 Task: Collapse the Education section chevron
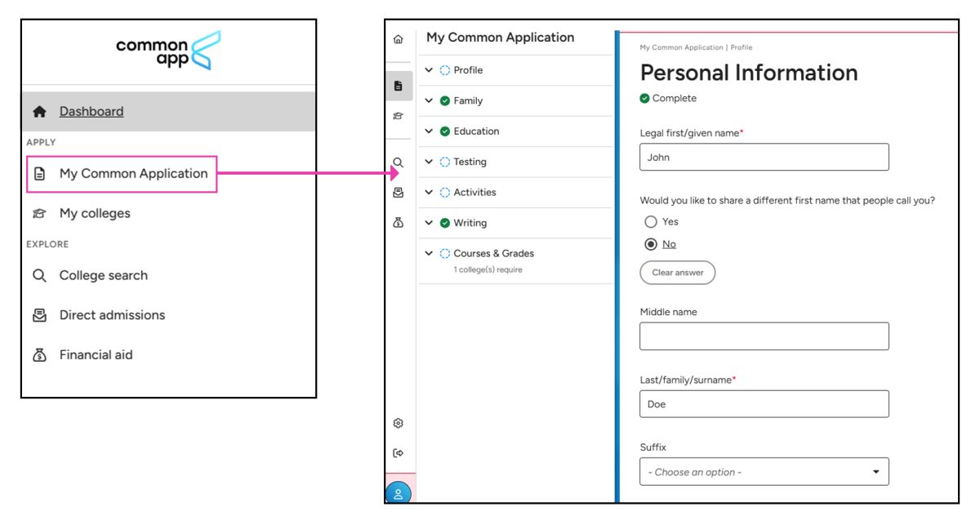coord(429,131)
